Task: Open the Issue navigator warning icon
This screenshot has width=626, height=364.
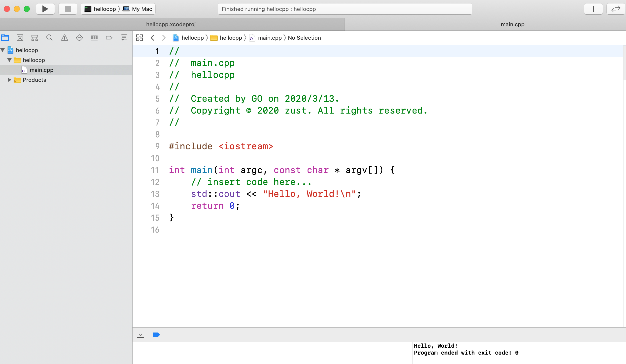Action: 64,38
